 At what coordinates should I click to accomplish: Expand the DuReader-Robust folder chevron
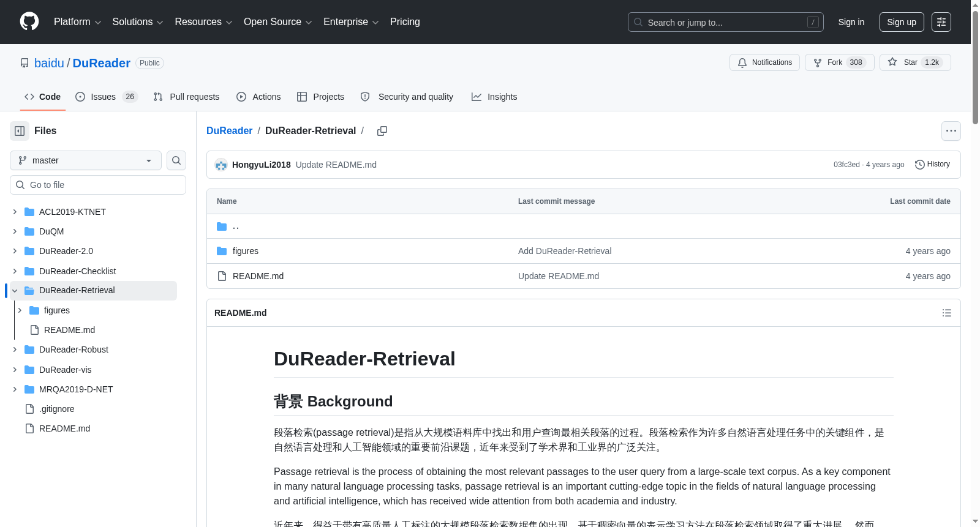pyautogui.click(x=15, y=349)
